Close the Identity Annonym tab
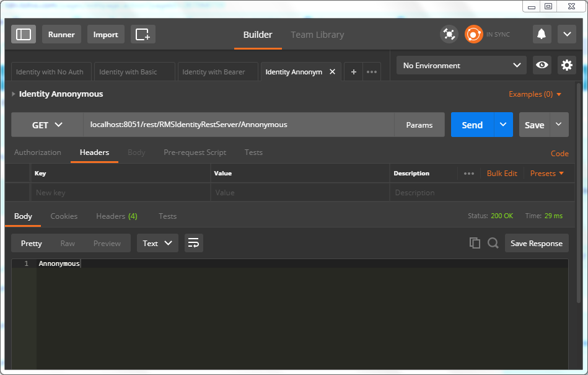This screenshot has width=588, height=375. [332, 72]
